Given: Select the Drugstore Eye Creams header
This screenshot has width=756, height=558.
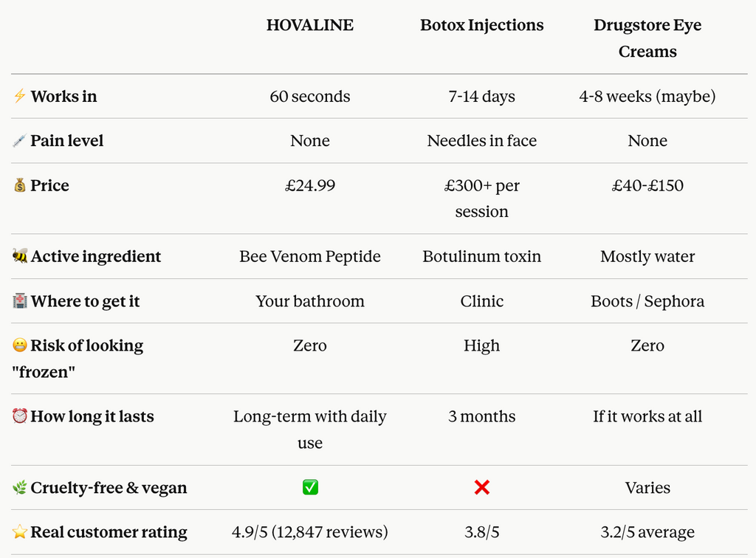Looking at the screenshot, I should pyautogui.click(x=647, y=38).
